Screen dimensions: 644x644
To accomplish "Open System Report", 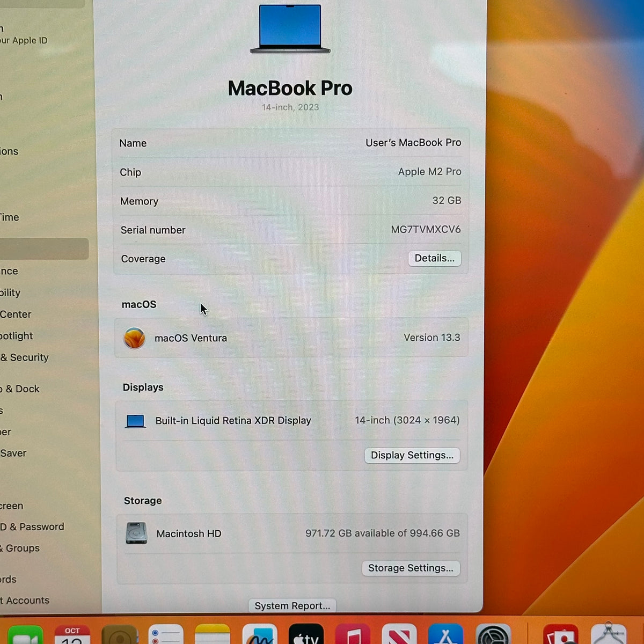I will (x=292, y=605).
